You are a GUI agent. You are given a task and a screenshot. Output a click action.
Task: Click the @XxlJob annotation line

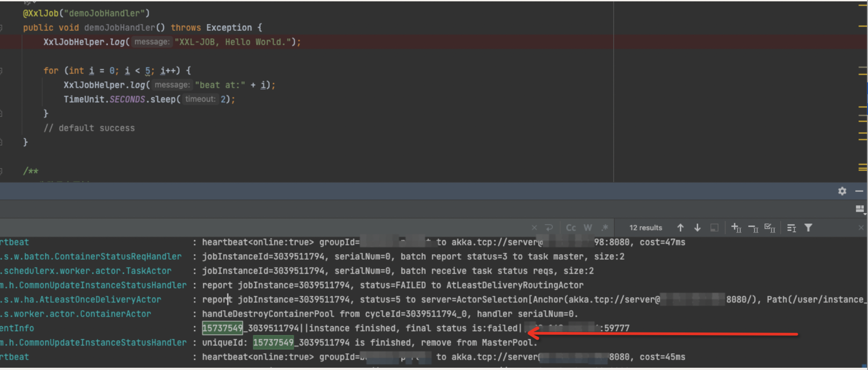[86, 13]
